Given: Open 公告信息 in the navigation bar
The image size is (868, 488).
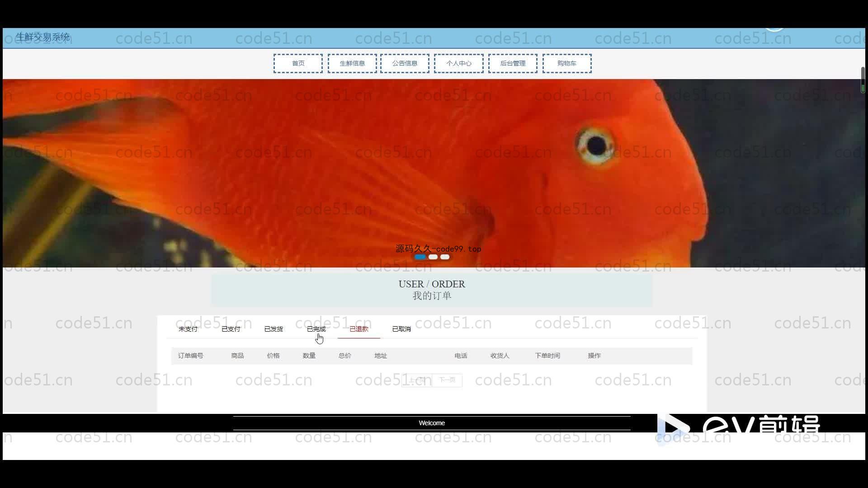Looking at the screenshot, I should pos(405,63).
